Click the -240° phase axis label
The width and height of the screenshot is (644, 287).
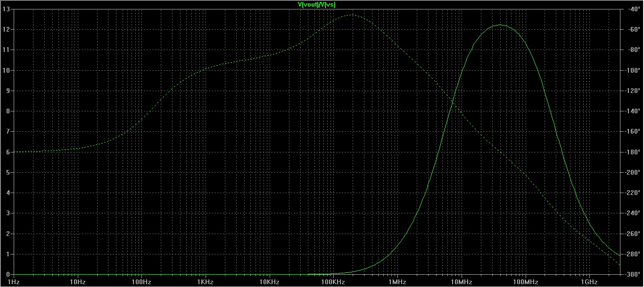coord(632,213)
